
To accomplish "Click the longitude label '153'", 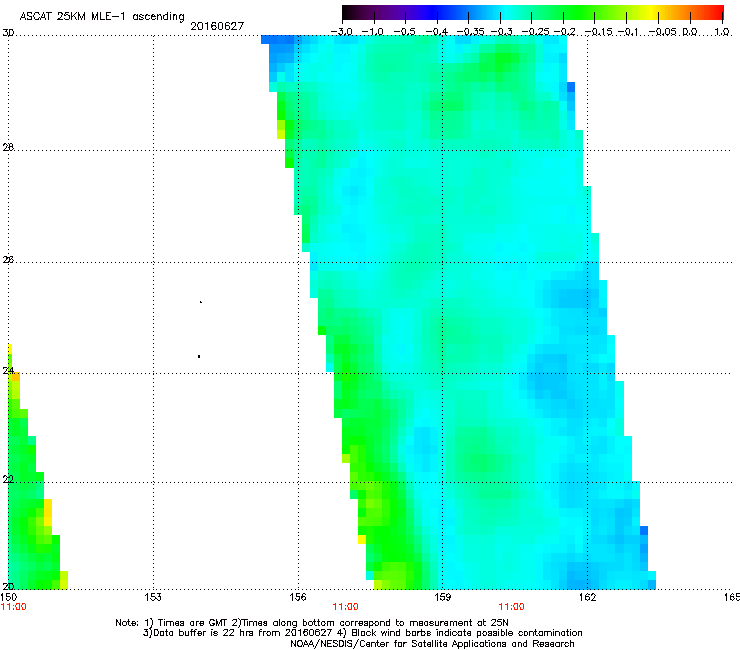I will [x=153, y=597].
